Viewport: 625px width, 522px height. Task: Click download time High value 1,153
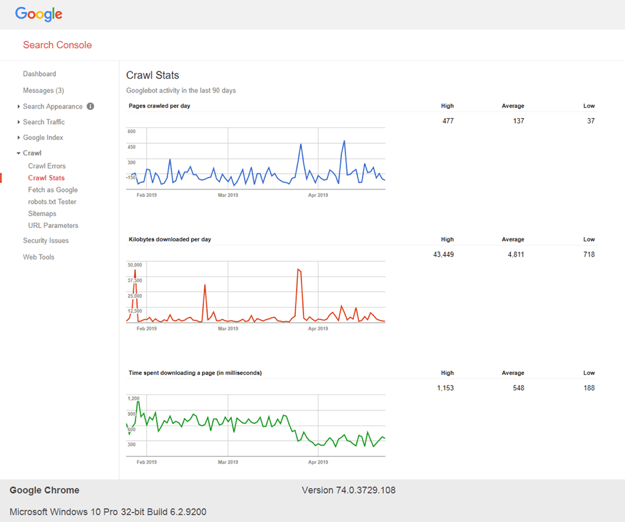point(445,388)
